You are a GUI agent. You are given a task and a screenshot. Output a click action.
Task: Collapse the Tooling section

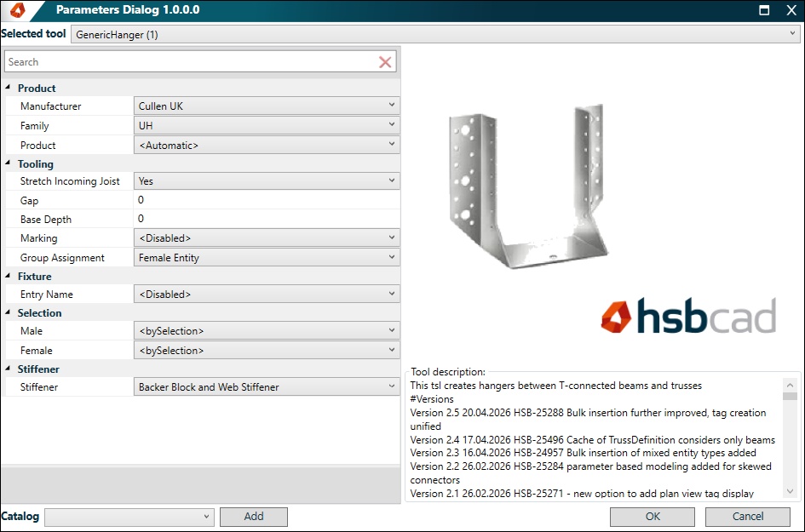click(9, 163)
